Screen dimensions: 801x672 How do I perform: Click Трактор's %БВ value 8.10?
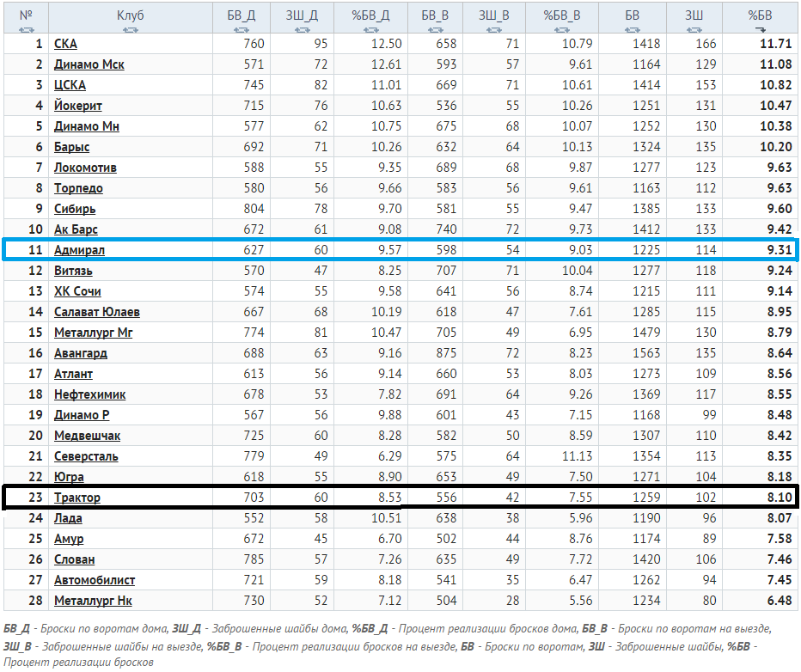(x=780, y=498)
